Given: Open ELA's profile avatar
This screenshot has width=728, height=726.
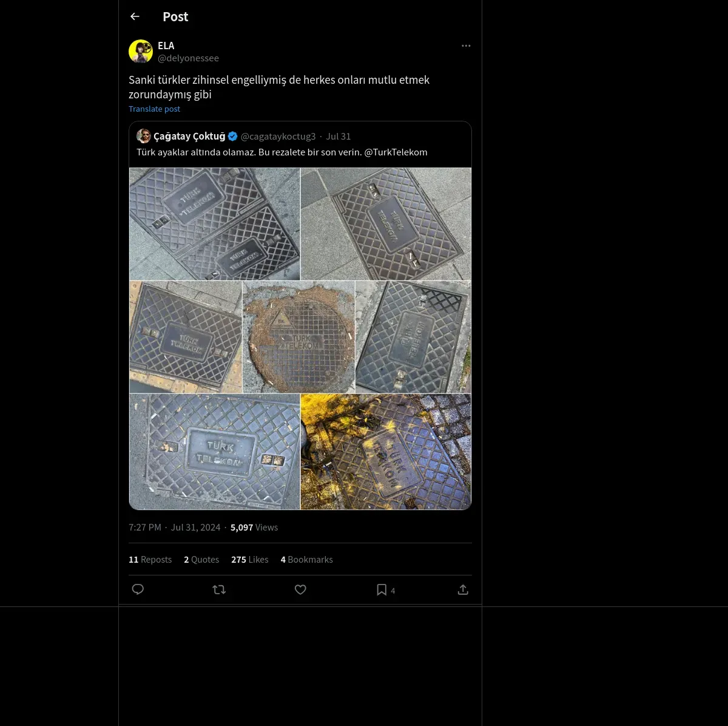Looking at the screenshot, I should point(141,52).
